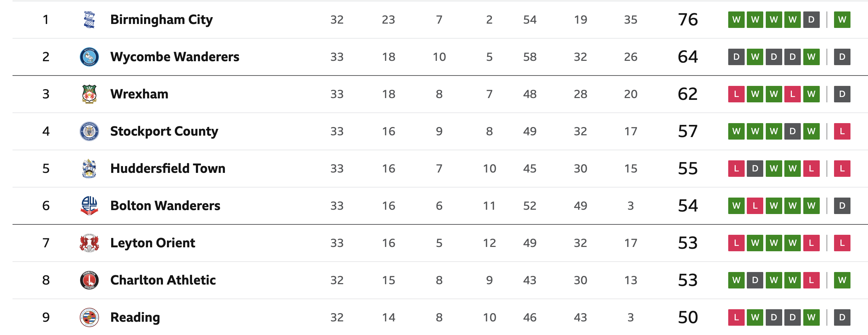This screenshot has width=868, height=335.
Task: Click the Charlton Athletic club crest
Action: pyautogui.click(x=89, y=280)
